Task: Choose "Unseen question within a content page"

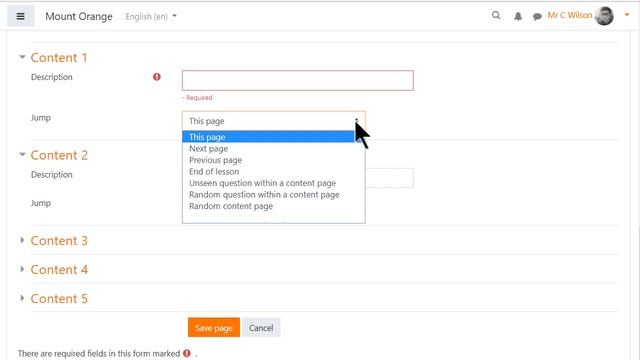Action: [273, 183]
